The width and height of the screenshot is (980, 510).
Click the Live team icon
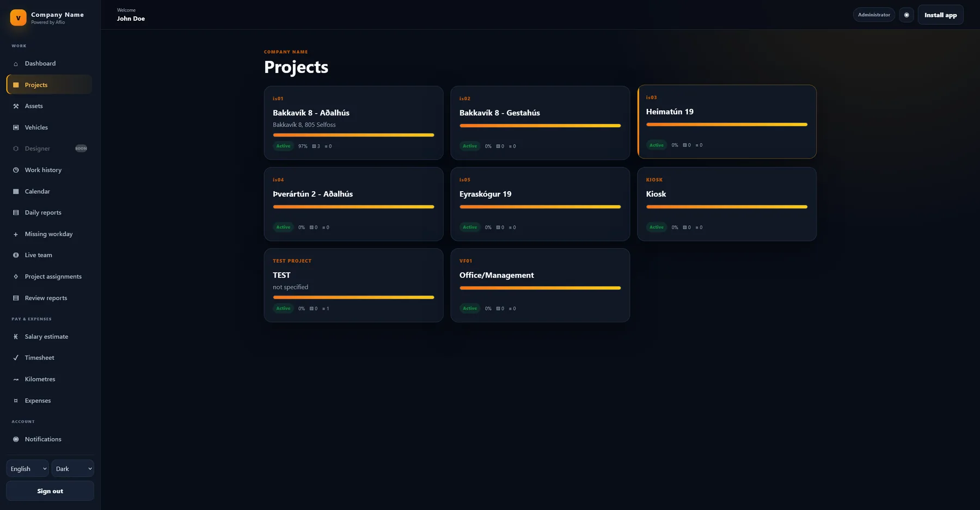point(16,255)
